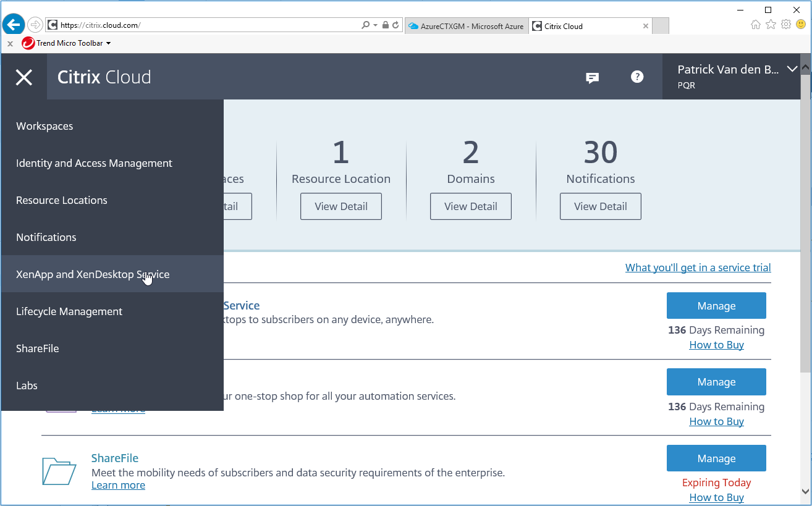Open a new blank browser tab

(661, 26)
